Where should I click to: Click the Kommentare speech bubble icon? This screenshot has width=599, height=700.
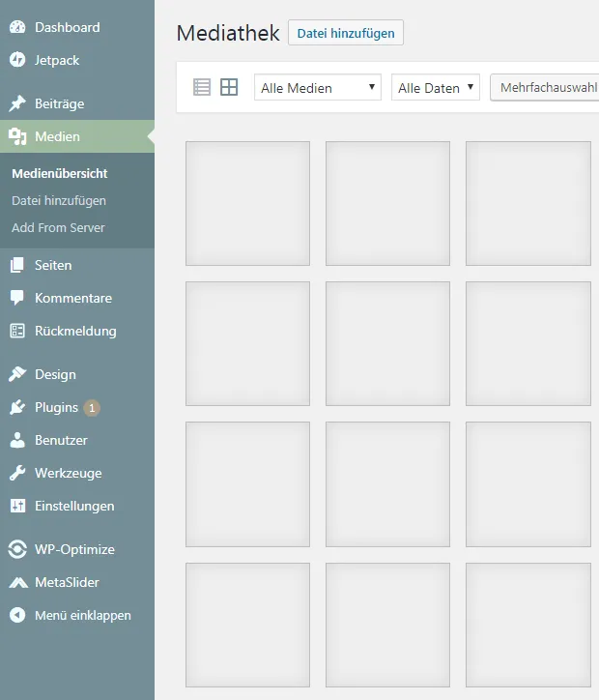pyautogui.click(x=17, y=298)
